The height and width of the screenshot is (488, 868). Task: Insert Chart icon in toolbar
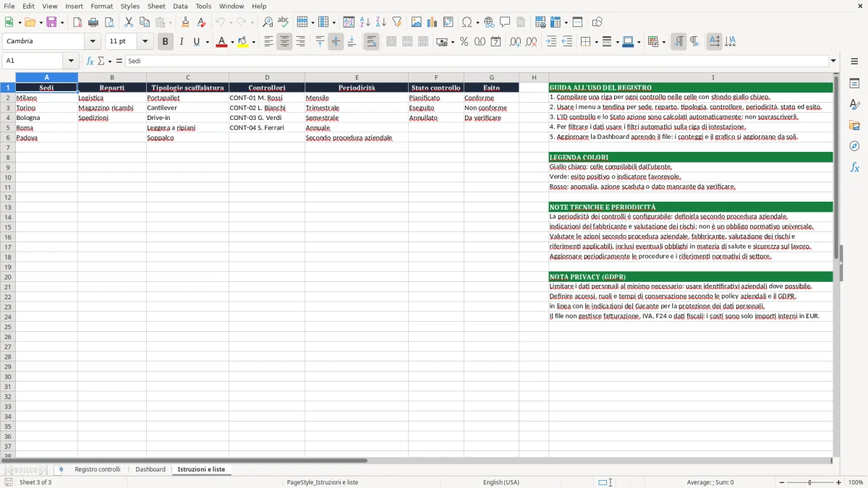click(433, 22)
